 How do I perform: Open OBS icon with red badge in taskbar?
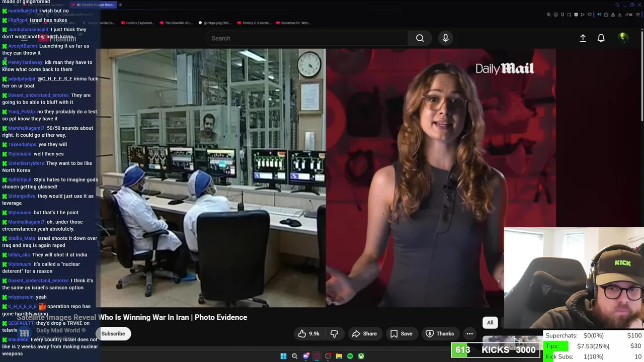tap(328, 356)
